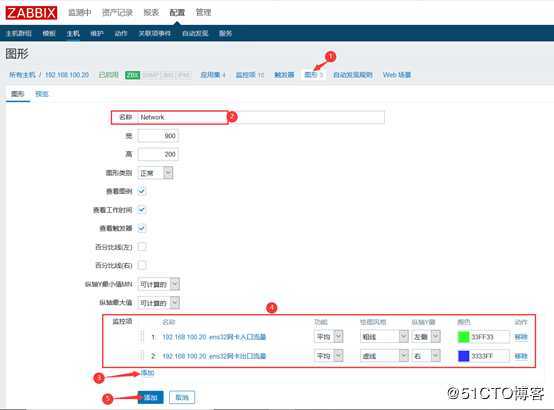Open 功能 dropdown for 入口流量 row
This screenshot has width=554, height=410.
328,336
